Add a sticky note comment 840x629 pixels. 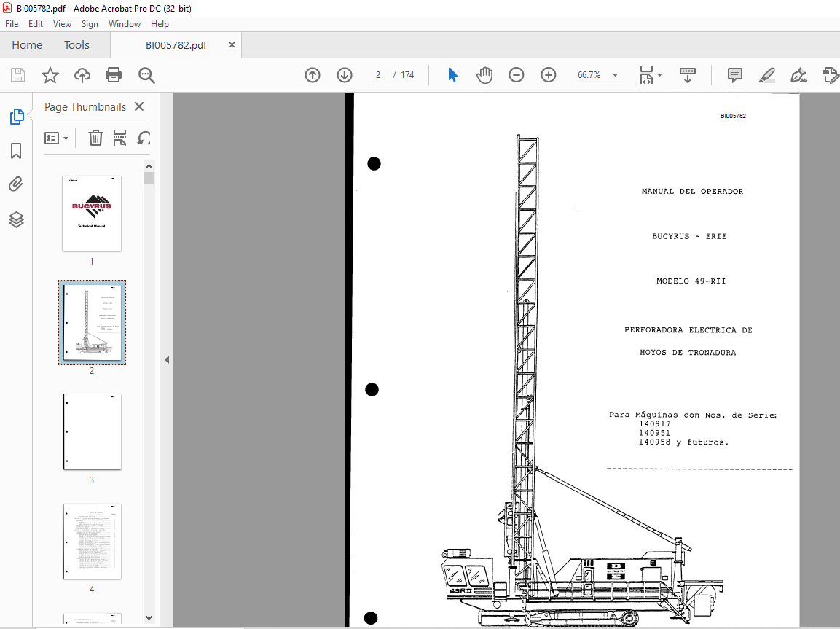[735, 75]
